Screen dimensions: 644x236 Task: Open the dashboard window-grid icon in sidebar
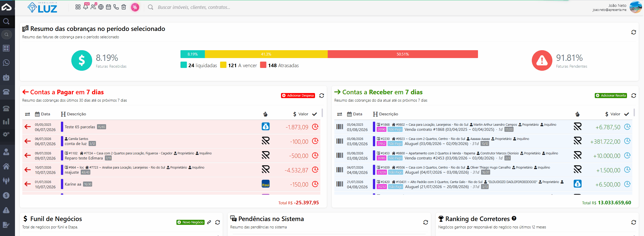6,48
